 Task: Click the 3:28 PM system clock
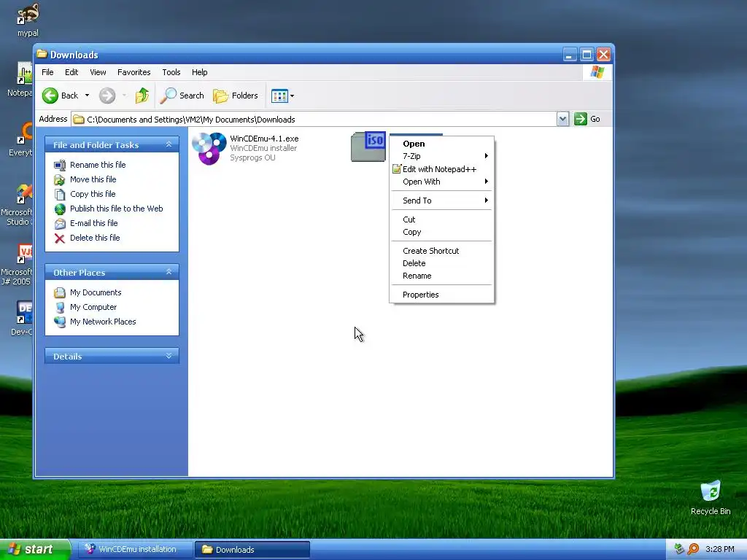pos(719,549)
